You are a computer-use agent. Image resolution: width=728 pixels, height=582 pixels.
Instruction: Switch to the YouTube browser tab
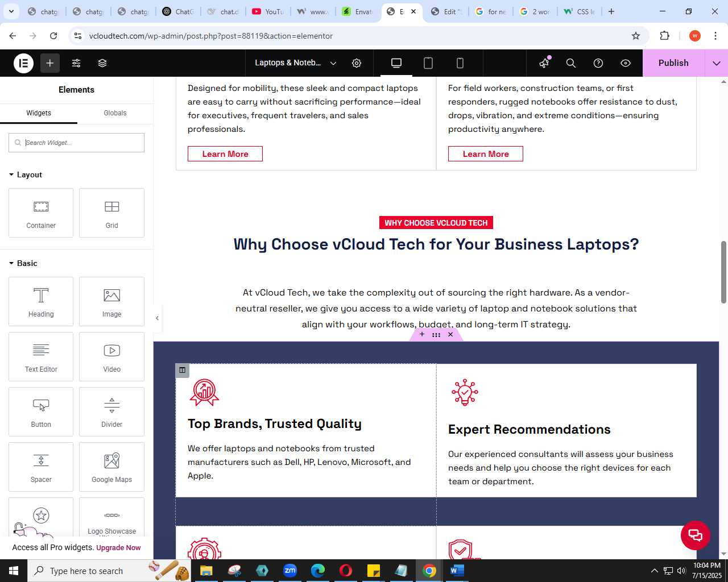(x=268, y=11)
